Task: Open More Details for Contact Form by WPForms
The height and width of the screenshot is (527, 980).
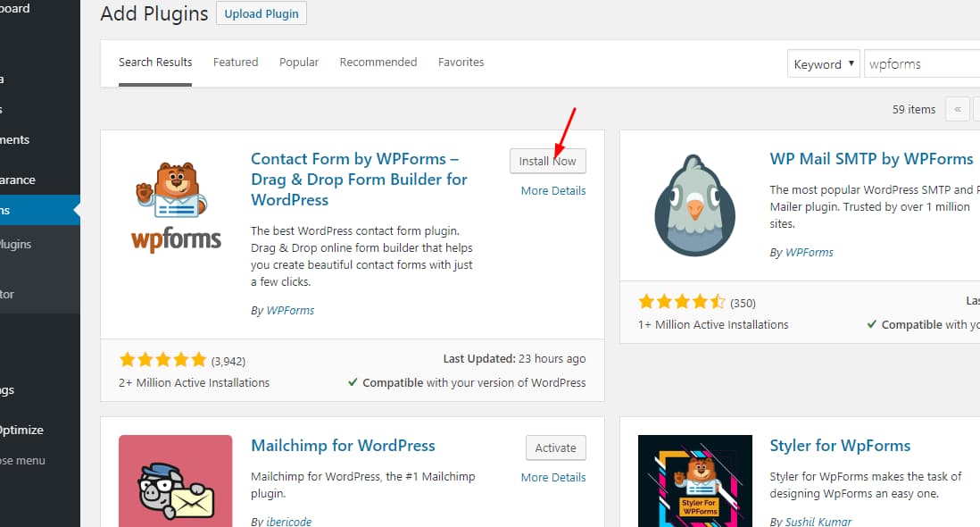Action: [553, 190]
